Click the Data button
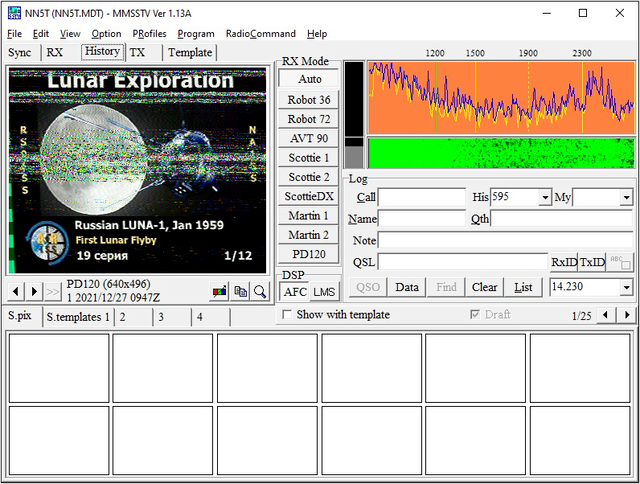640x484 pixels. coord(407,287)
